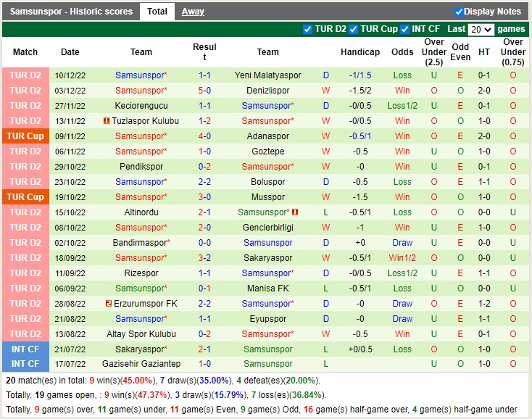Switch to the Away tab
532x419 pixels.
(193, 12)
